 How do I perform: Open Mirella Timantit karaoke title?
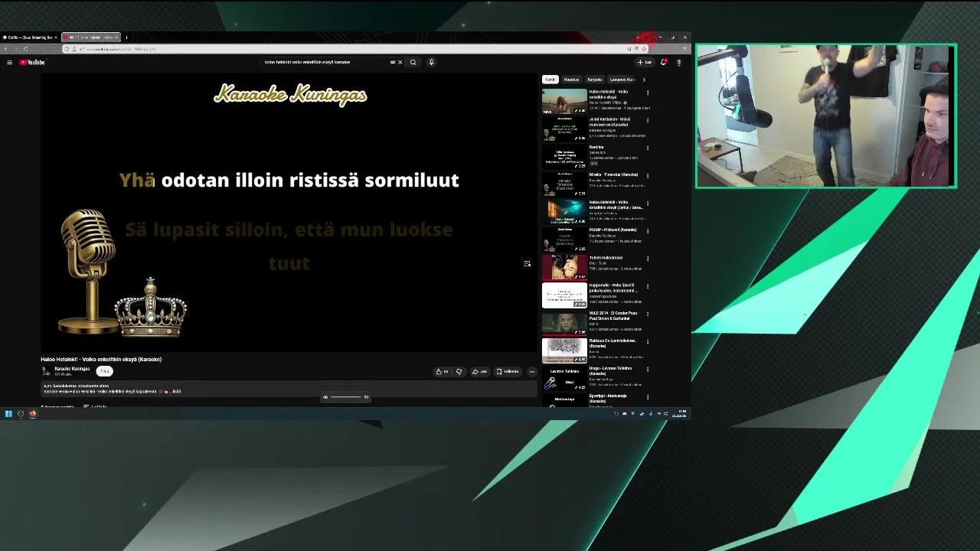tap(613, 174)
